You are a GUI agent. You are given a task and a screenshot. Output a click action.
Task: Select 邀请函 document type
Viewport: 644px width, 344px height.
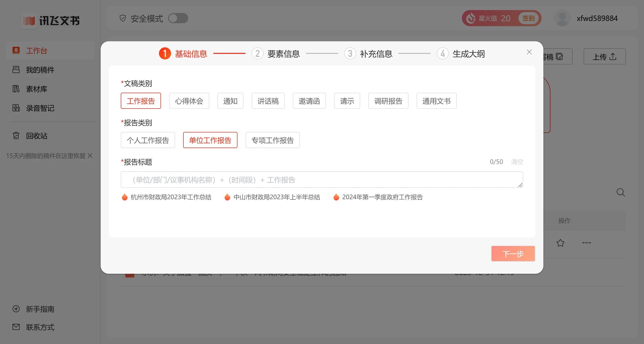click(309, 101)
